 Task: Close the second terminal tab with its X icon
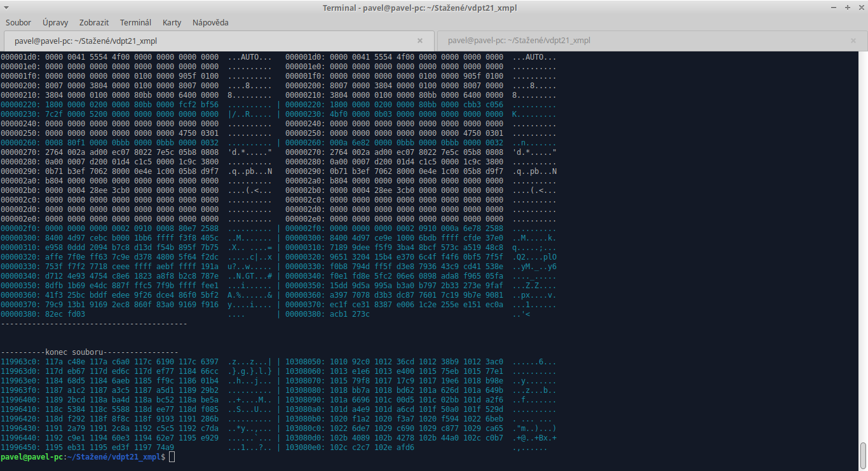point(853,41)
